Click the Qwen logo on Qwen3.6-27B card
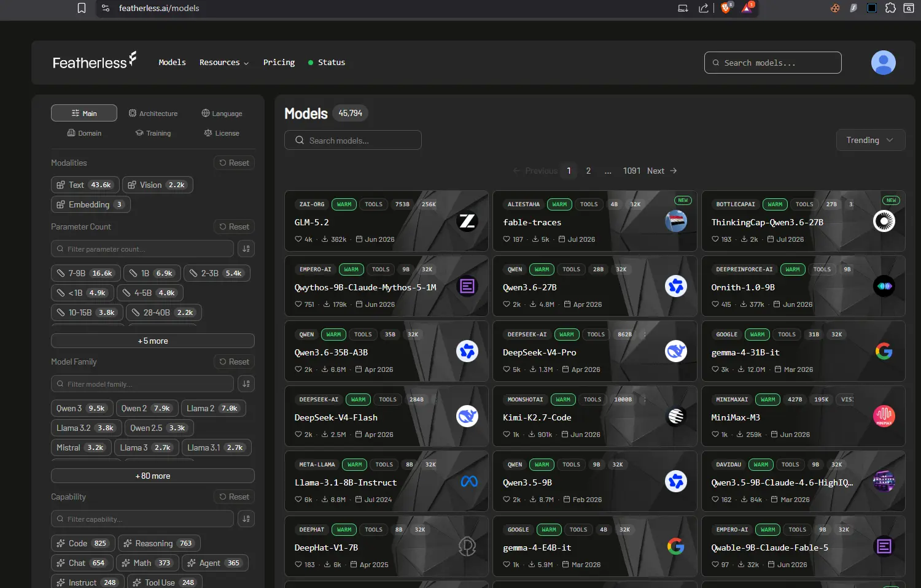This screenshot has width=921, height=588. point(676,286)
